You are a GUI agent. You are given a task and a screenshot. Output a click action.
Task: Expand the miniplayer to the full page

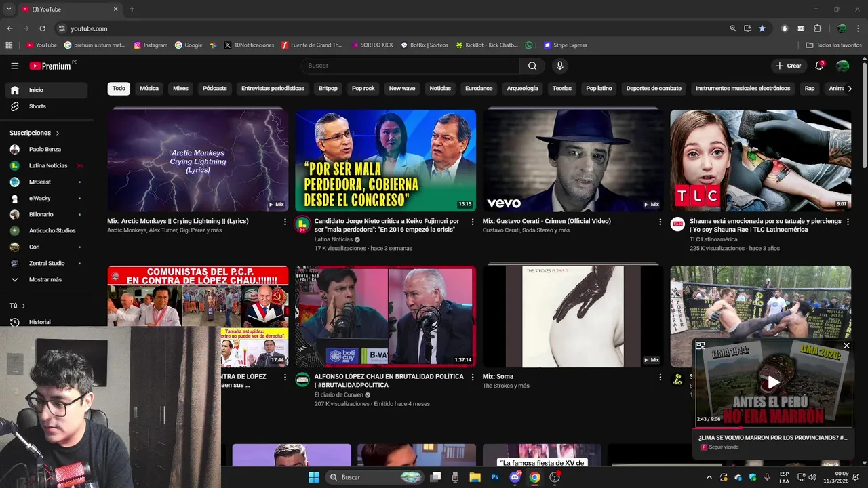click(x=701, y=346)
